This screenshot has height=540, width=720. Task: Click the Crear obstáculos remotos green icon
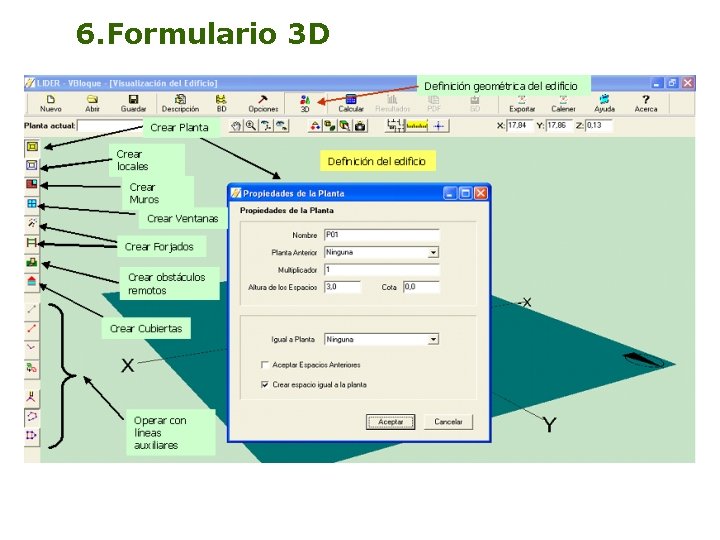(x=32, y=262)
